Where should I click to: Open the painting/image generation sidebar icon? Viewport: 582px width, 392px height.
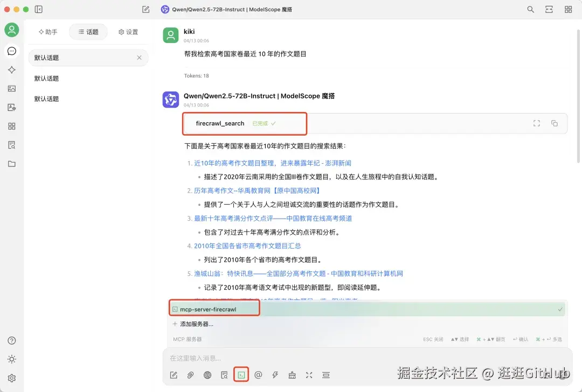(x=12, y=88)
